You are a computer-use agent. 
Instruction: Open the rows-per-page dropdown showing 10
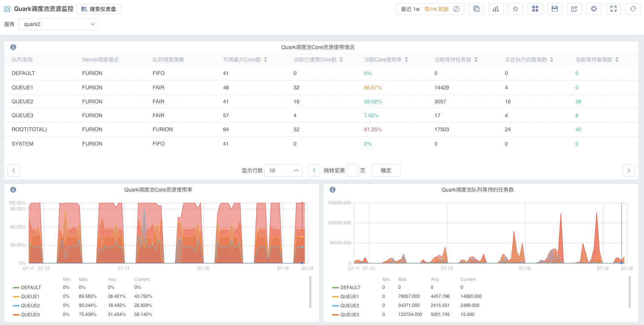click(x=283, y=170)
